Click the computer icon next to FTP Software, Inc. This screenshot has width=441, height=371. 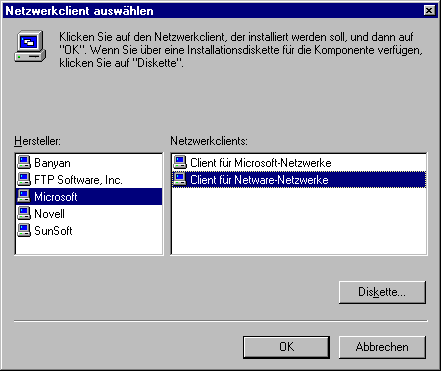click(24, 179)
